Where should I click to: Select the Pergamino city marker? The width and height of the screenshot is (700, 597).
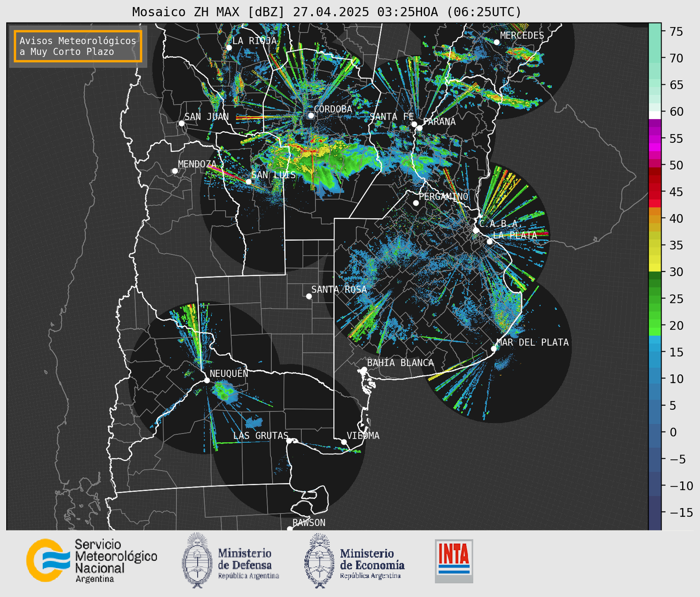pos(416,203)
